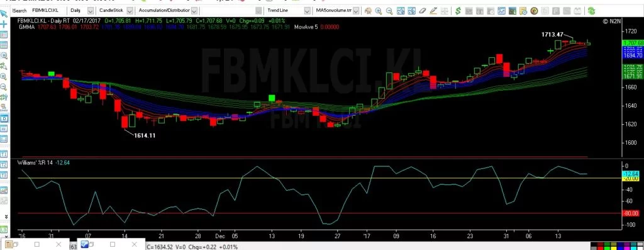Click the zoom out magnifier icon
The height and width of the screenshot is (250, 644).
[x=389, y=11]
